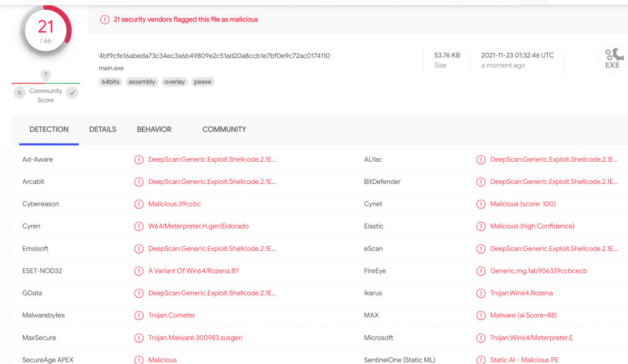Switch to the DETAILS tab
Screen dimensions: 628x364
tap(102, 129)
